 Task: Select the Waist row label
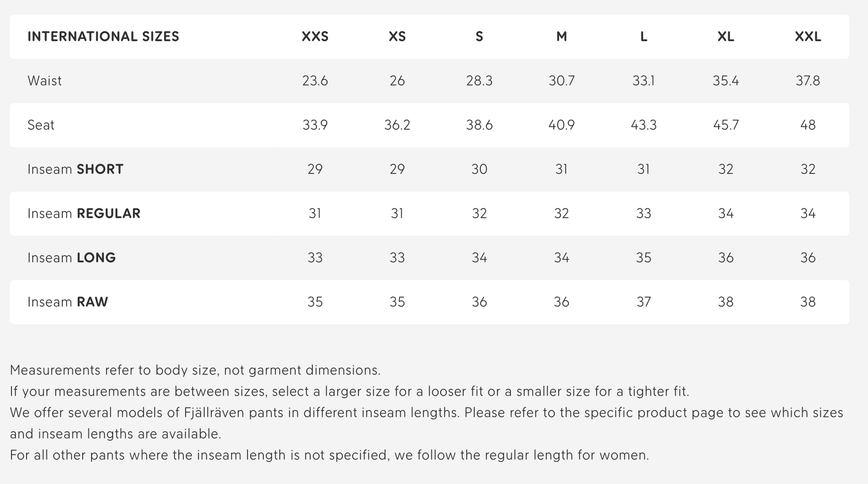(x=44, y=81)
